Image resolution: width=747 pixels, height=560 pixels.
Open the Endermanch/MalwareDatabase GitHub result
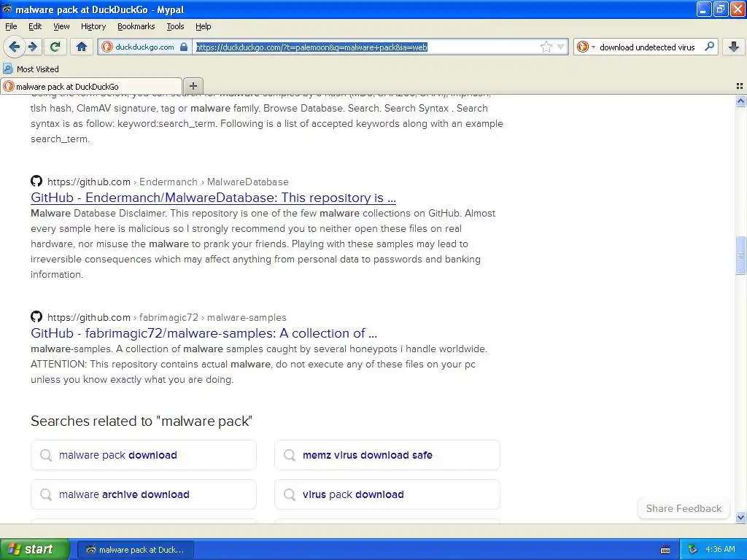[x=213, y=197]
